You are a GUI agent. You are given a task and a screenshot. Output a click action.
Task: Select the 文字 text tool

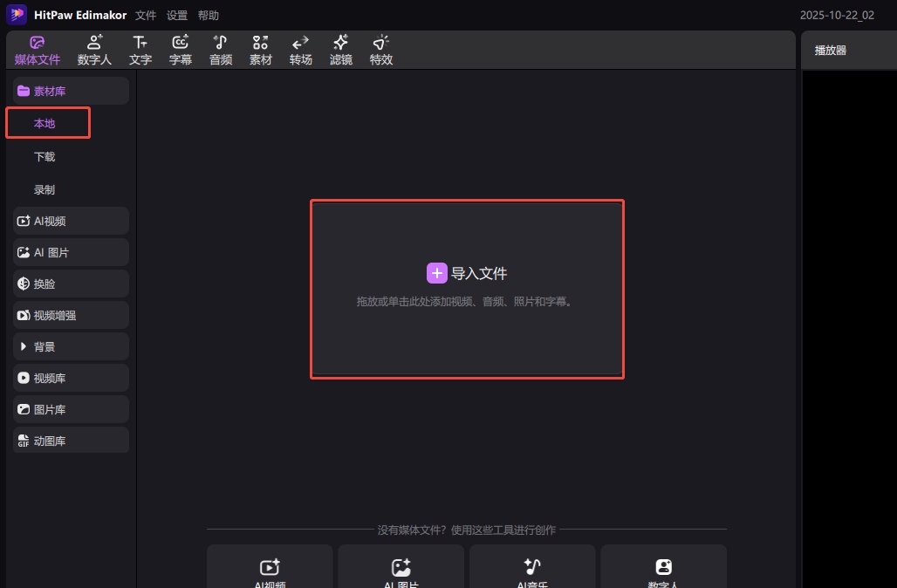[140, 50]
